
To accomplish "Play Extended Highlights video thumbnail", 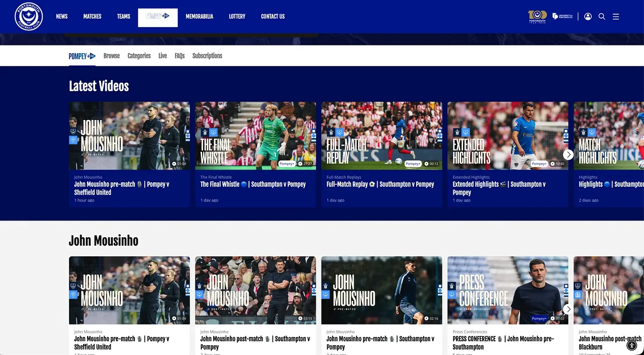I will pyautogui.click(x=508, y=136).
